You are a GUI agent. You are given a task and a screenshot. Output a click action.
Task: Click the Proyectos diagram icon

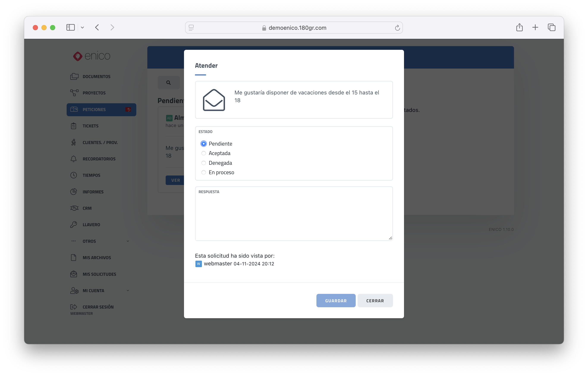tap(74, 93)
